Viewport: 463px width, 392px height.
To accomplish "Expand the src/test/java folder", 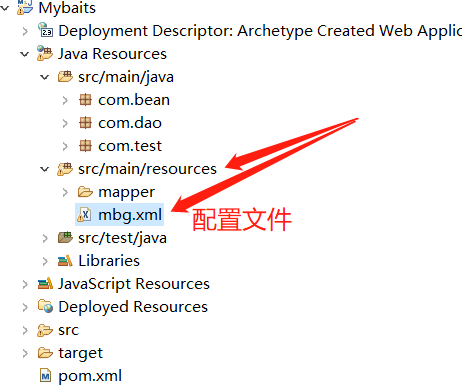I will (45, 238).
